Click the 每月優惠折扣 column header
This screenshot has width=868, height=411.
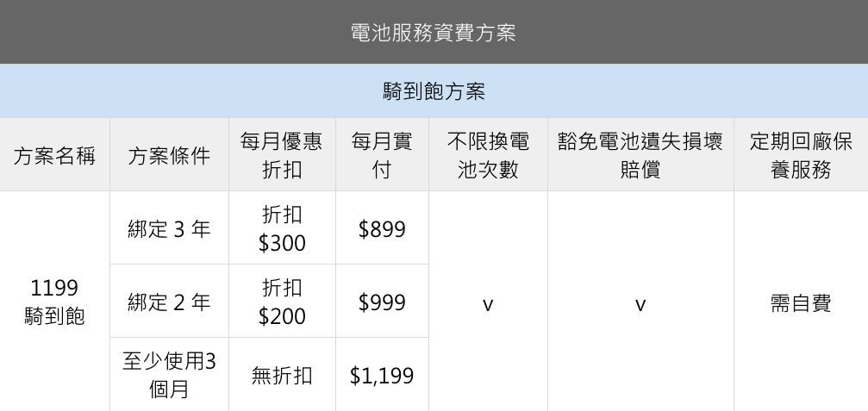283,155
